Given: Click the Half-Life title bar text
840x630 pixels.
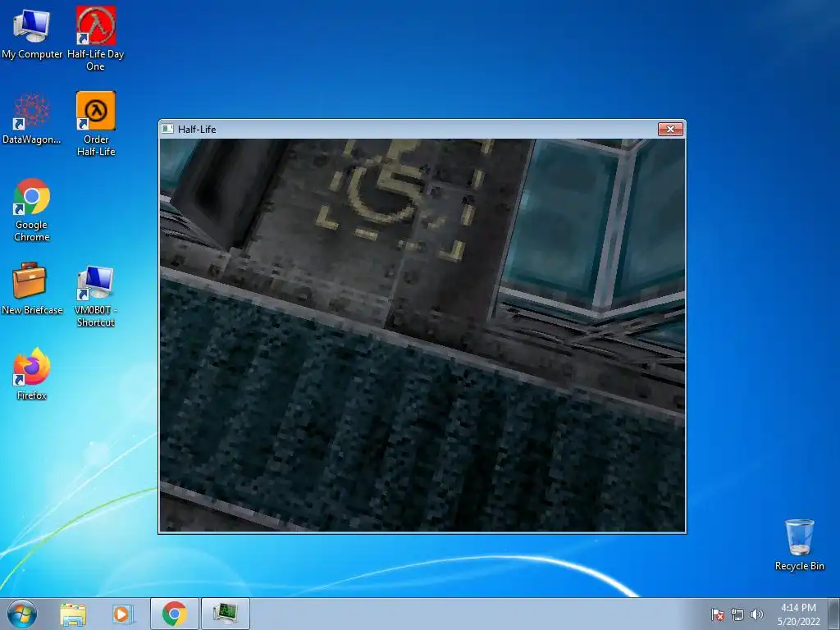Looking at the screenshot, I should pos(197,129).
